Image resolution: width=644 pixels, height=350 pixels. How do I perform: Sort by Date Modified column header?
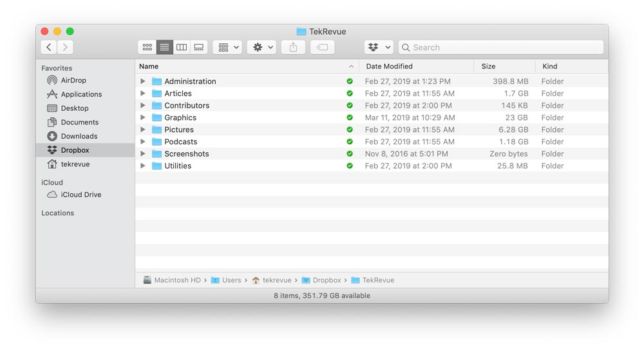pyautogui.click(x=389, y=66)
